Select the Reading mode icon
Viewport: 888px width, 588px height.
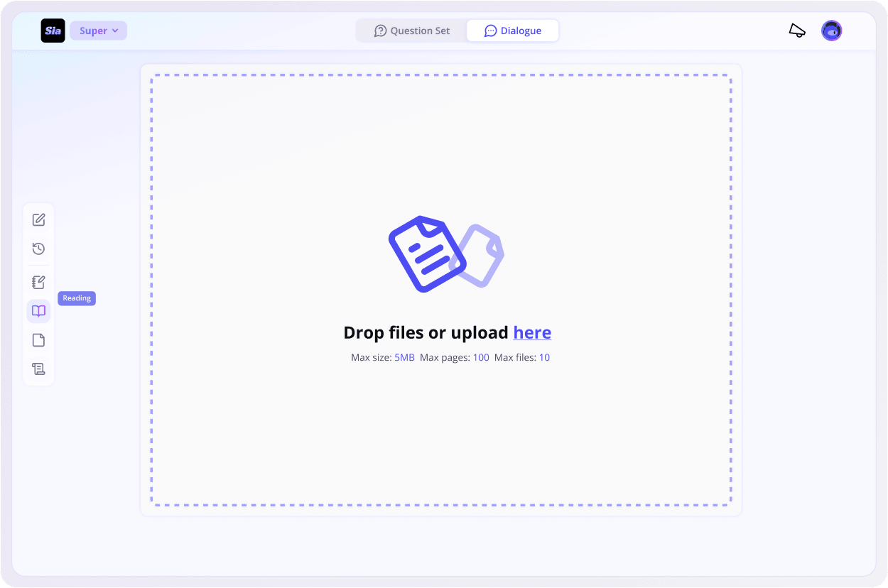[39, 311]
